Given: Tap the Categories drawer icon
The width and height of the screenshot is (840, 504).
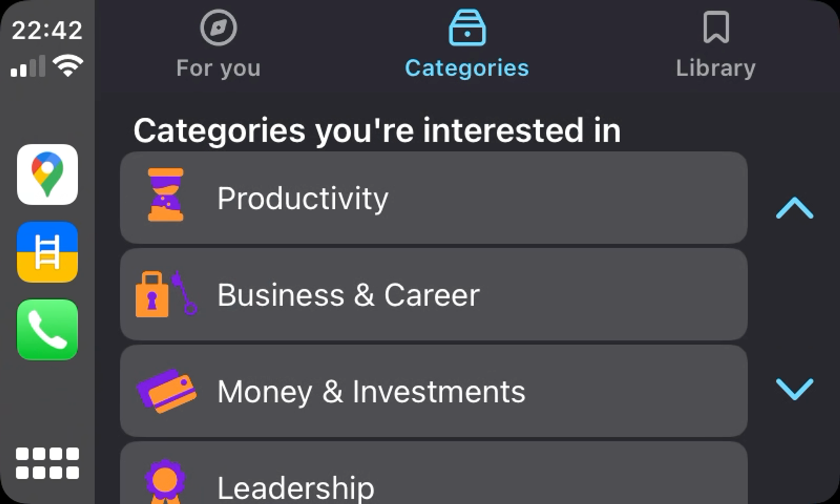Looking at the screenshot, I should [467, 28].
